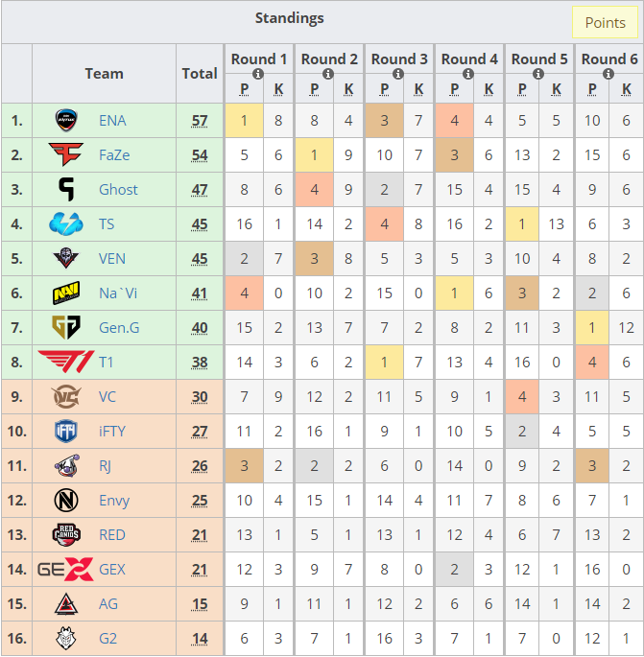Click the Round 4 info icon
The height and width of the screenshot is (657, 644).
tap(468, 74)
